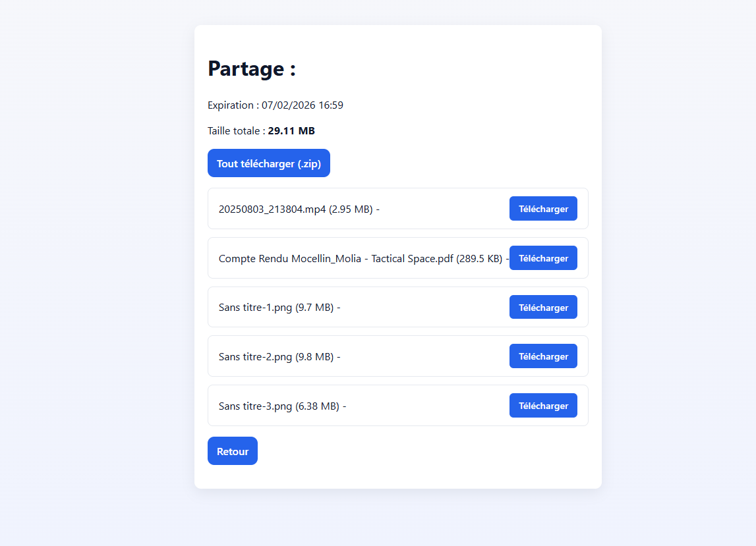Image resolution: width=756 pixels, height=546 pixels.
Task: Click the 6.38 MB size label
Action: 317,406
